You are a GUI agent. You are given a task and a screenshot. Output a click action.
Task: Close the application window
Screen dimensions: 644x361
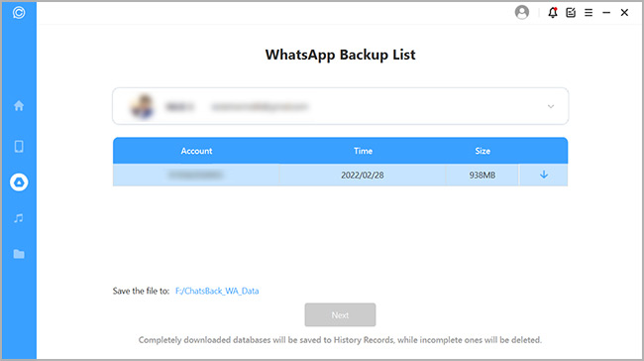(625, 13)
